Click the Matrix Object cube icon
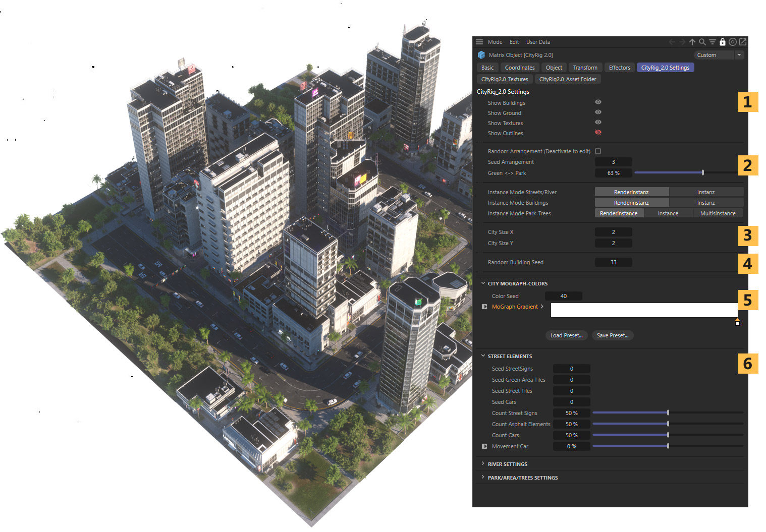Viewport: 766px width, 532px height. (x=481, y=55)
